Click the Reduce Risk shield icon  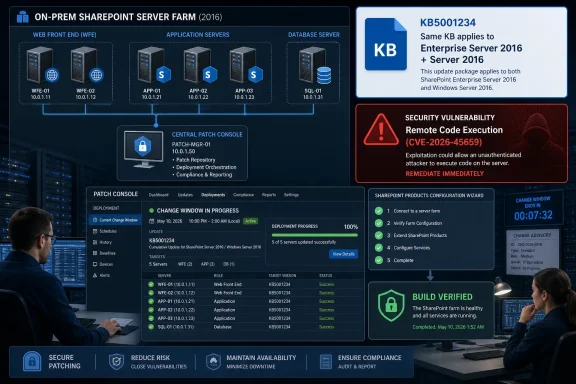click(x=116, y=362)
